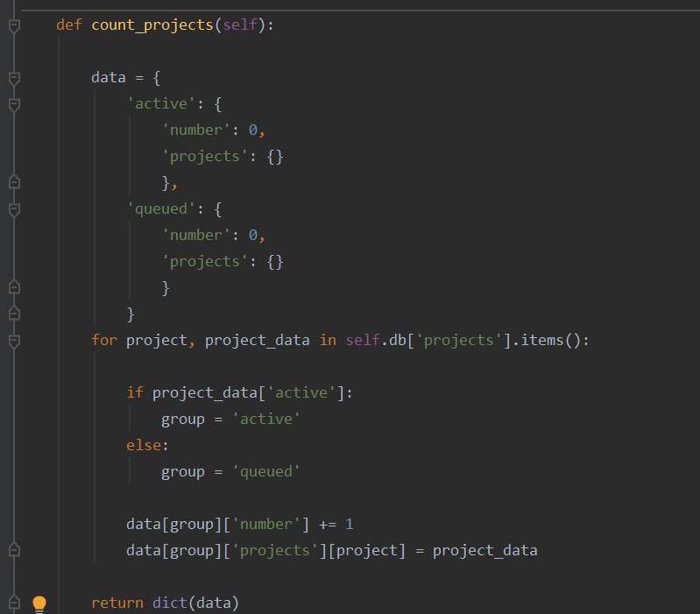Image resolution: width=700 pixels, height=614 pixels.
Task: Collapse the 'data = {' dictionary fold marker
Action: [x=14, y=79]
